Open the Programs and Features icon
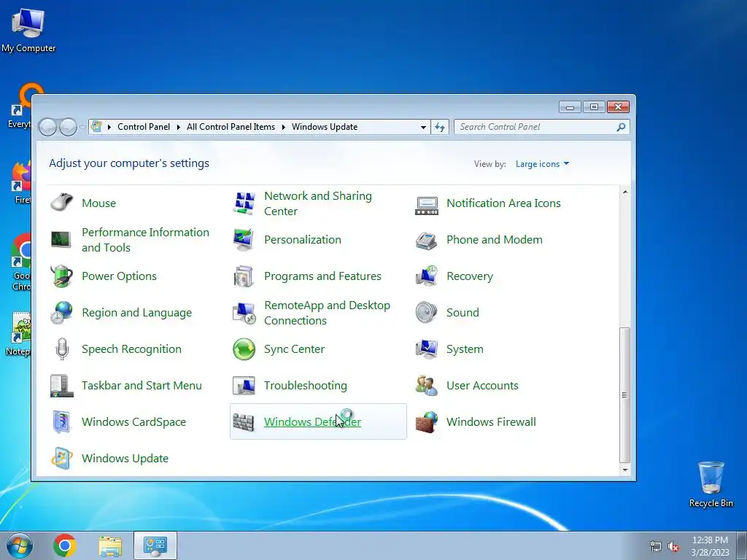Image resolution: width=747 pixels, height=560 pixels. point(244,276)
